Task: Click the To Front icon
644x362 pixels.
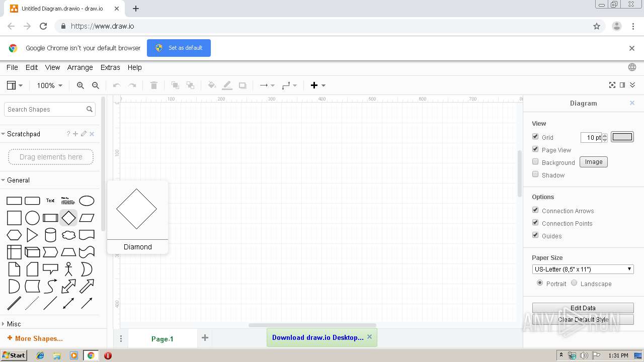Action: pos(175,85)
